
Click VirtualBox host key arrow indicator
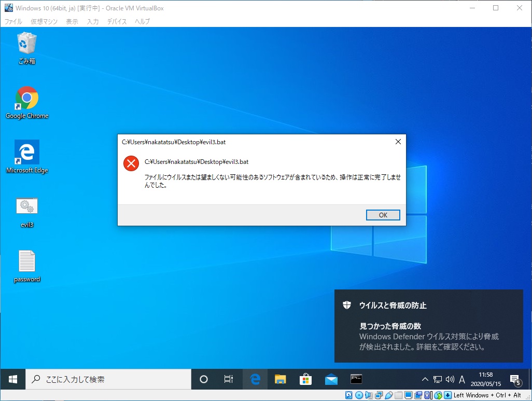[448, 395]
